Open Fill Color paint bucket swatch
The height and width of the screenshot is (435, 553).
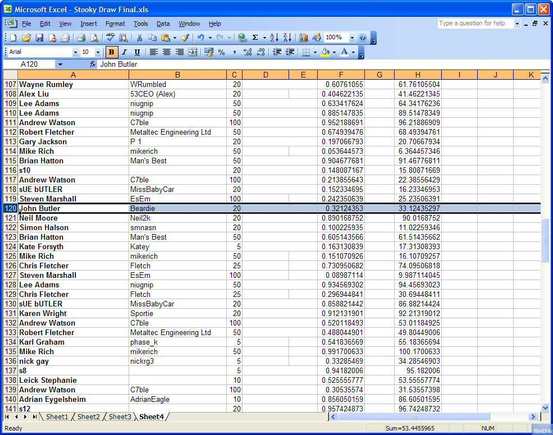[326, 52]
